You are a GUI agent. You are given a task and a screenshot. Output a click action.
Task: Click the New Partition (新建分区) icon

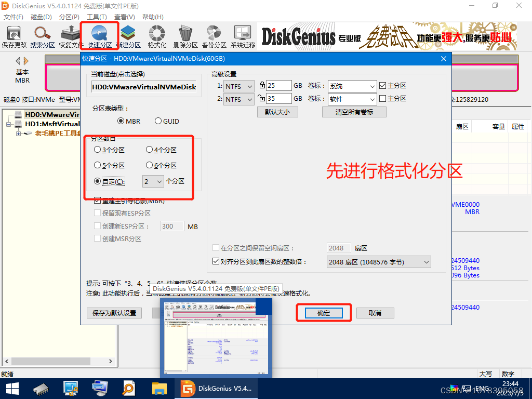[129, 37]
